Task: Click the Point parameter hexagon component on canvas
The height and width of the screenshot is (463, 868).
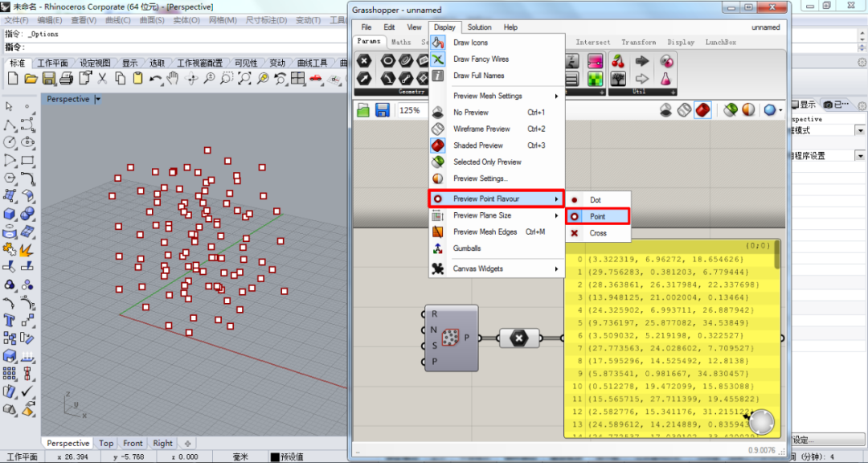Action: pyautogui.click(x=518, y=338)
